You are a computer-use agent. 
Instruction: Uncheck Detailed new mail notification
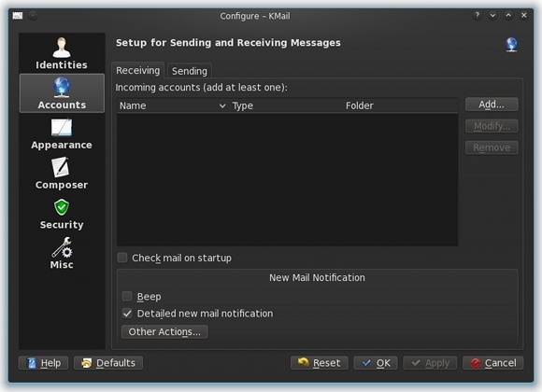click(x=127, y=314)
